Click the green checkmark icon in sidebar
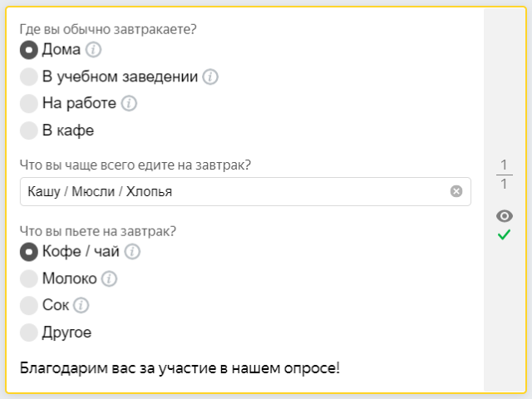532x399 pixels. coord(505,234)
